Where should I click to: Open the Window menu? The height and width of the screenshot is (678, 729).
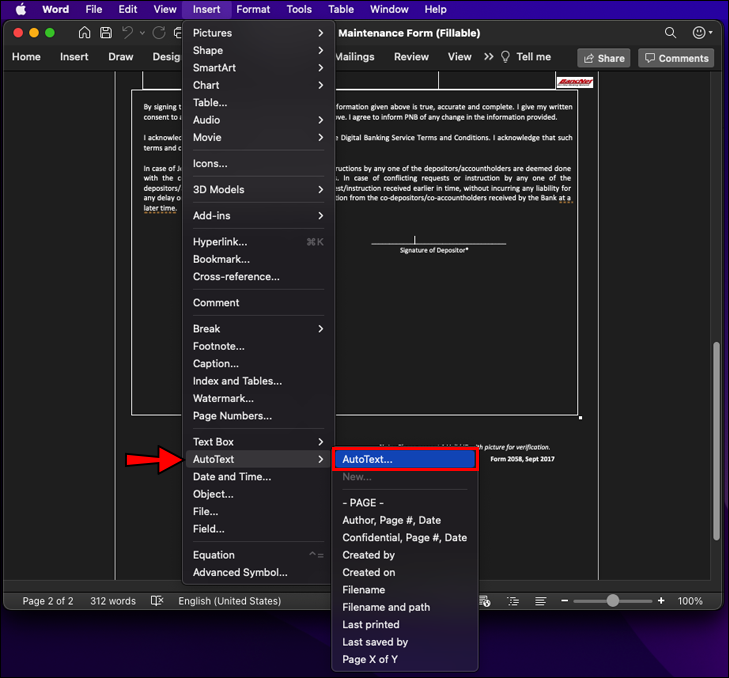[x=389, y=9]
